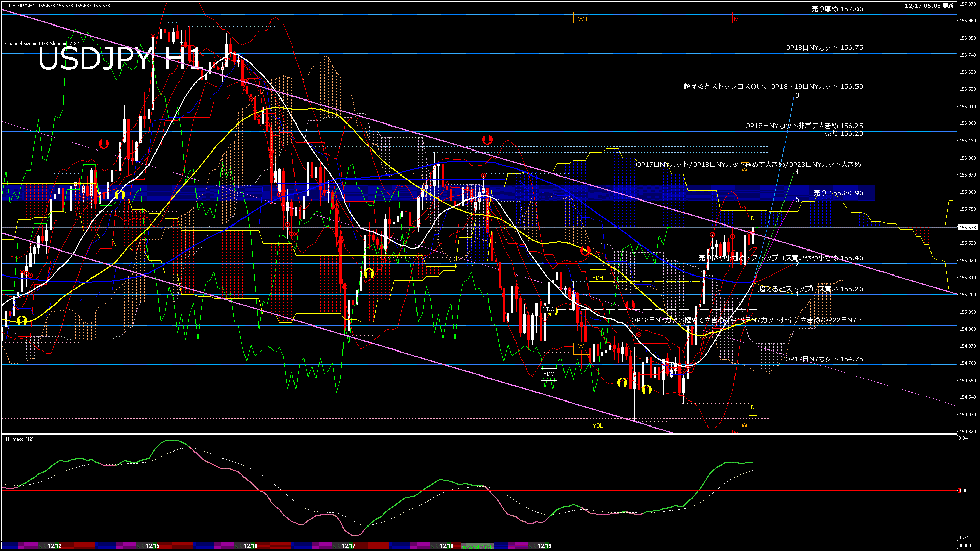Image resolution: width=980 pixels, height=551 pixels.
Task: Select the 12/19 date label
Action: point(545,546)
